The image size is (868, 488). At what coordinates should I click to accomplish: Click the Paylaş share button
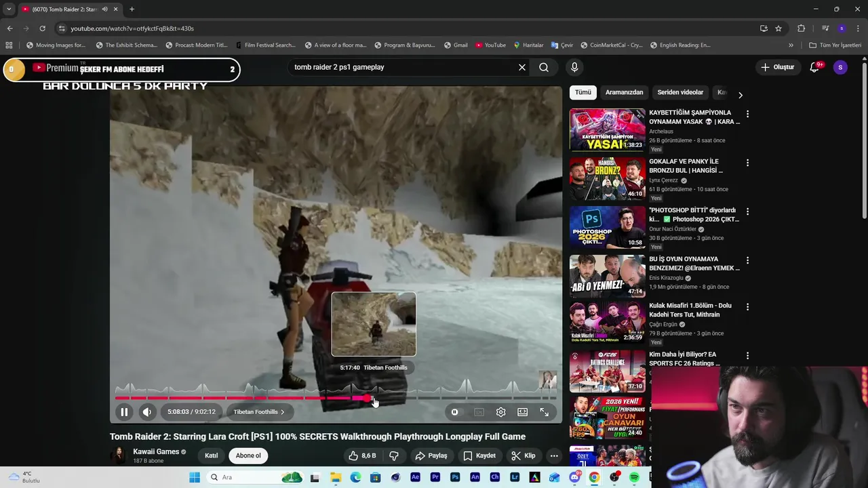click(x=431, y=455)
